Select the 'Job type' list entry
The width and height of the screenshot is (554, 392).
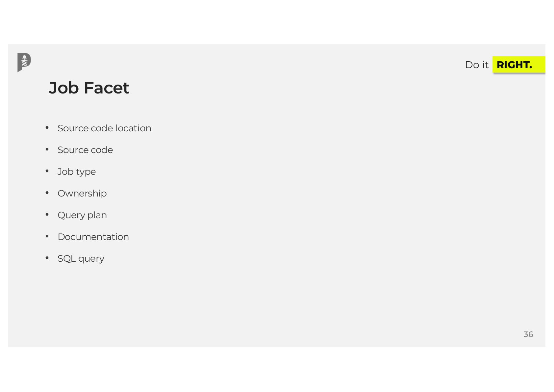click(x=77, y=172)
